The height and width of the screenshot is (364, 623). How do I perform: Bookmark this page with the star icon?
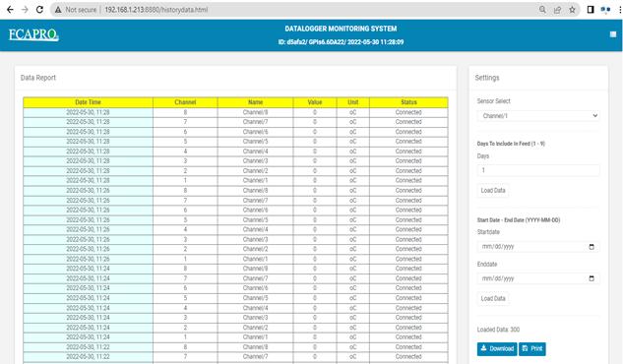572,10
